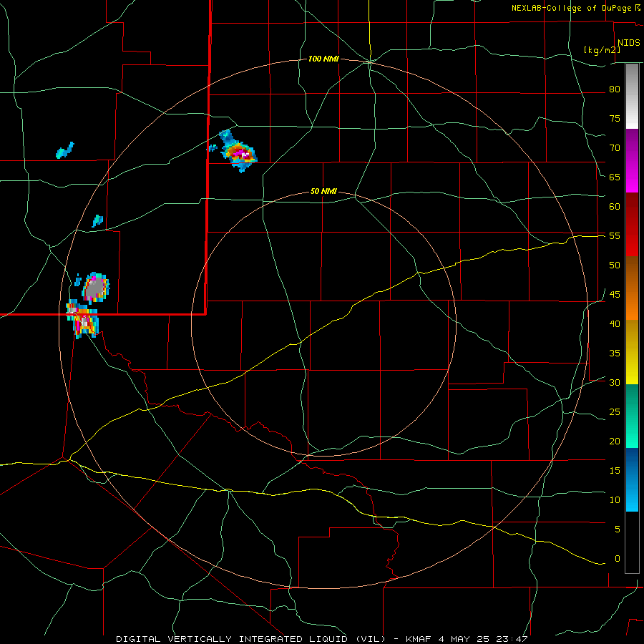This screenshot has width=644, height=644.
Task: Click the scale value 15
Action: point(615,470)
